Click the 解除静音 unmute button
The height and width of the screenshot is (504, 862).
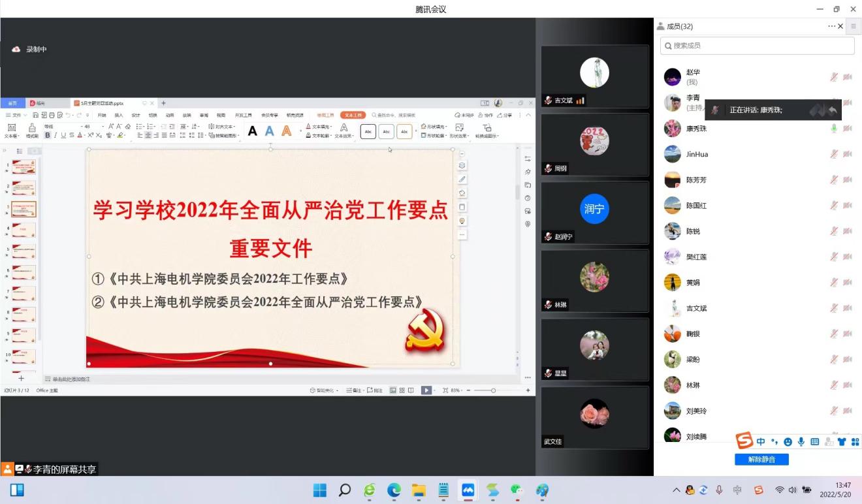click(761, 460)
